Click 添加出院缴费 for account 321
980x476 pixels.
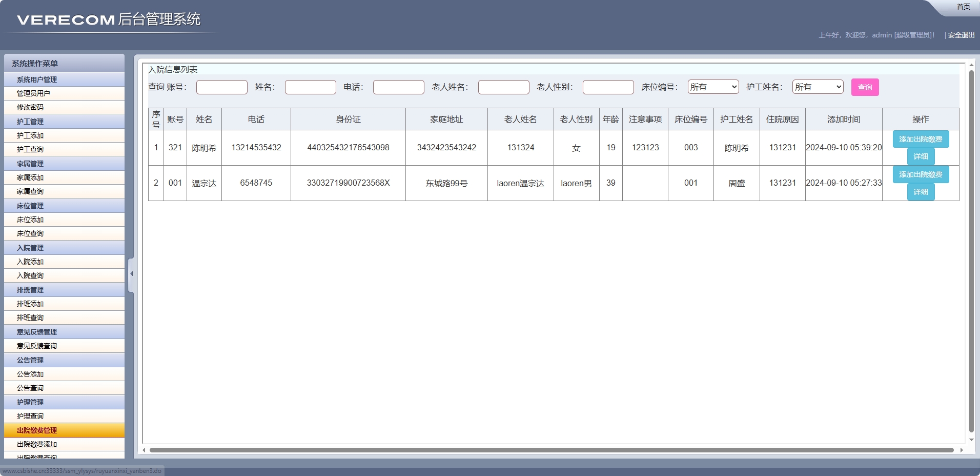click(x=921, y=139)
